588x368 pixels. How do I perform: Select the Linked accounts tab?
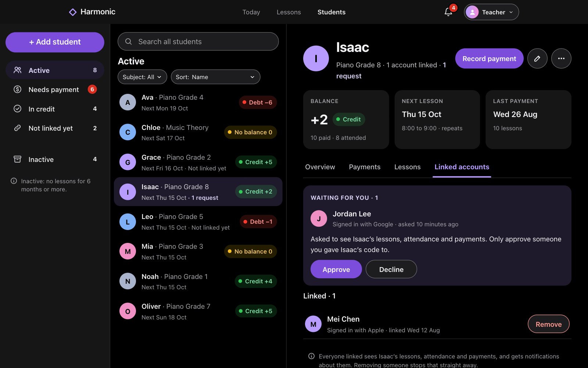click(462, 167)
